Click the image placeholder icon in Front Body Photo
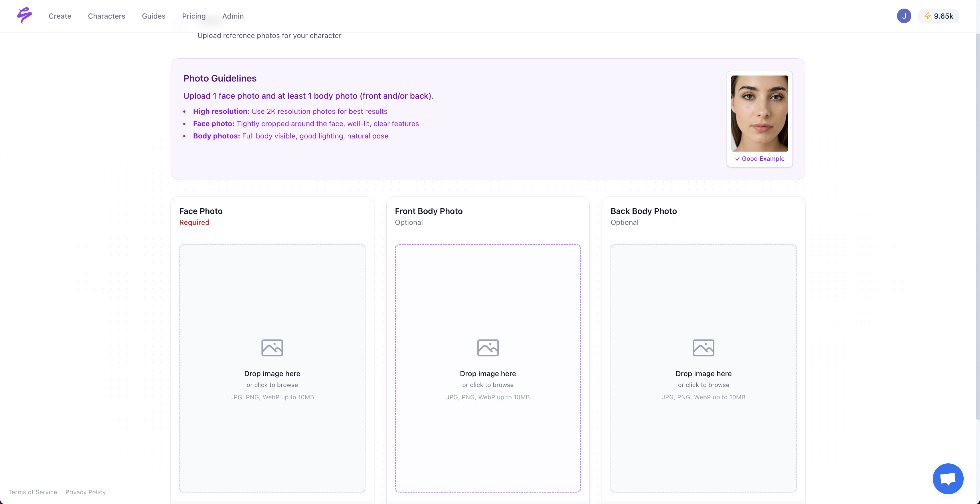The height and width of the screenshot is (504, 980). 487,348
